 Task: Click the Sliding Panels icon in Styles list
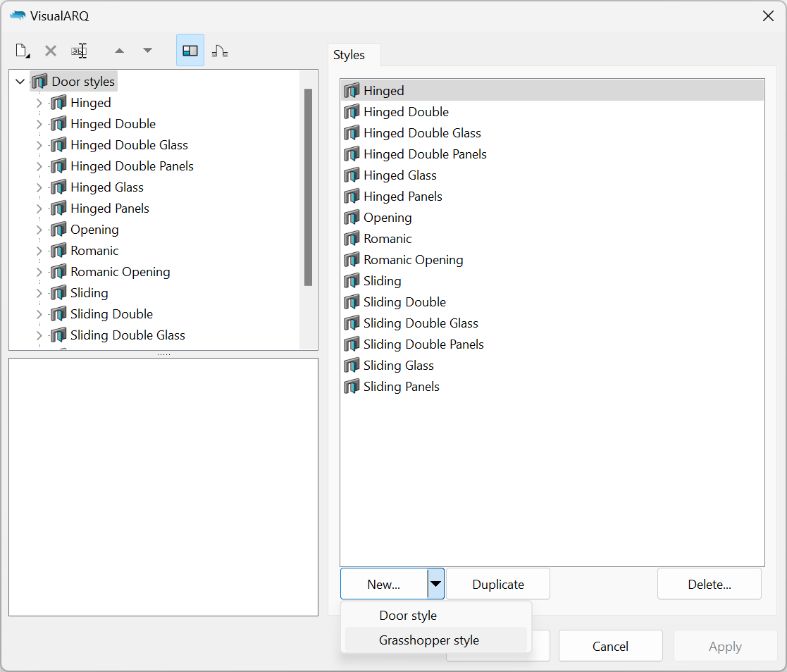[x=352, y=387]
